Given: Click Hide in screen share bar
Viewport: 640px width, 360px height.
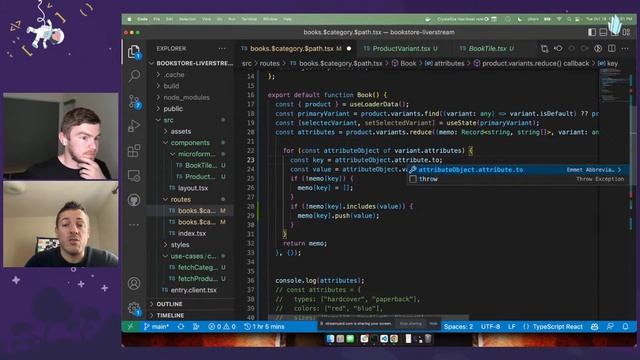Looking at the screenshot, I should [433, 324].
